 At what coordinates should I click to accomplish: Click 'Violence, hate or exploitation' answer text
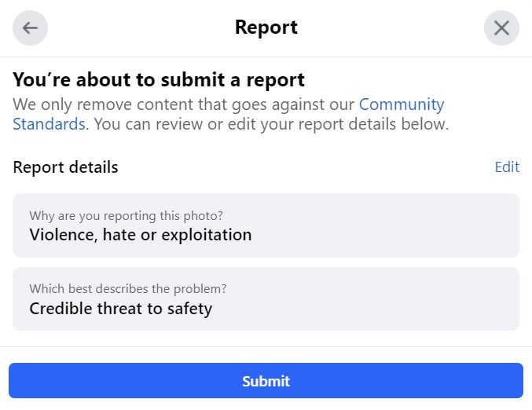click(x=140, y=235)
